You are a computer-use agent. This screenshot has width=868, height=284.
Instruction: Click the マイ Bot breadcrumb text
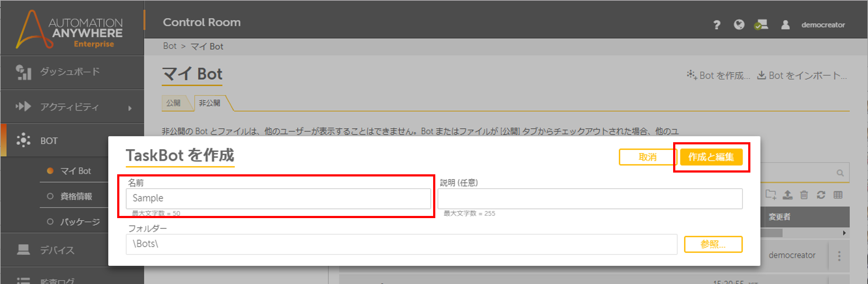click(207, 46)
